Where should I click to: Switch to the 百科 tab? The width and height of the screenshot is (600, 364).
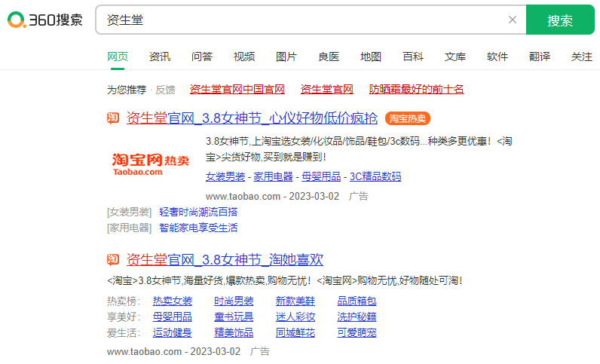coord(413,57)
